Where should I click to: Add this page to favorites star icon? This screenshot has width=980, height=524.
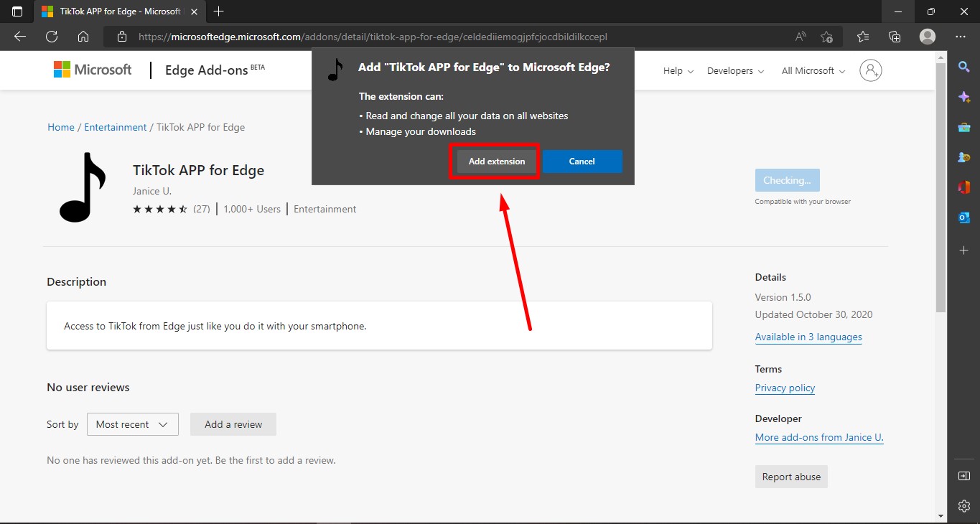pyautogui.click(x=826, y=37)
